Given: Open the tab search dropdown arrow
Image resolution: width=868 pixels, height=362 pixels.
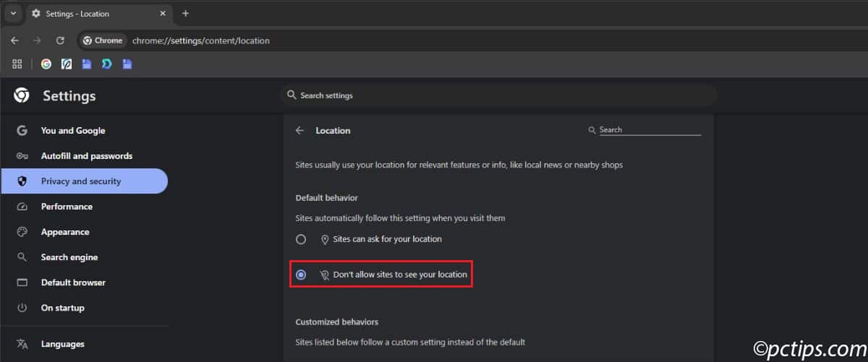Looking at the screenshot, I should (13, 13).
